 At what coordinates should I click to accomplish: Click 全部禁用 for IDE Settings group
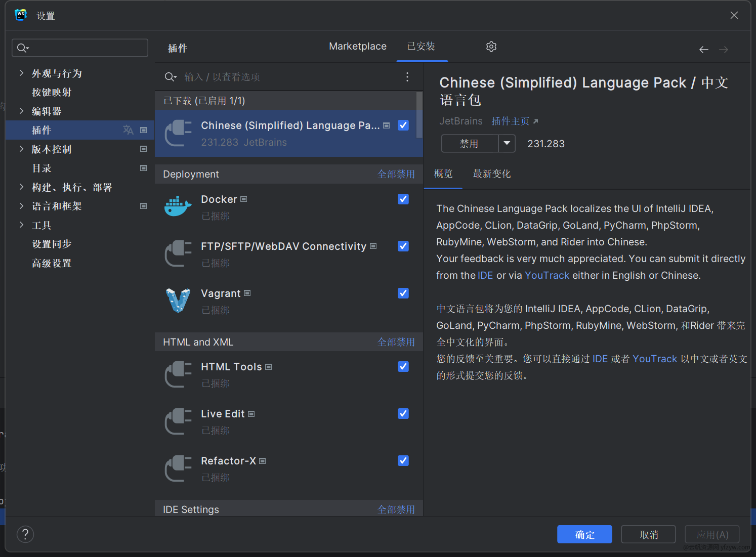[396, 509]
